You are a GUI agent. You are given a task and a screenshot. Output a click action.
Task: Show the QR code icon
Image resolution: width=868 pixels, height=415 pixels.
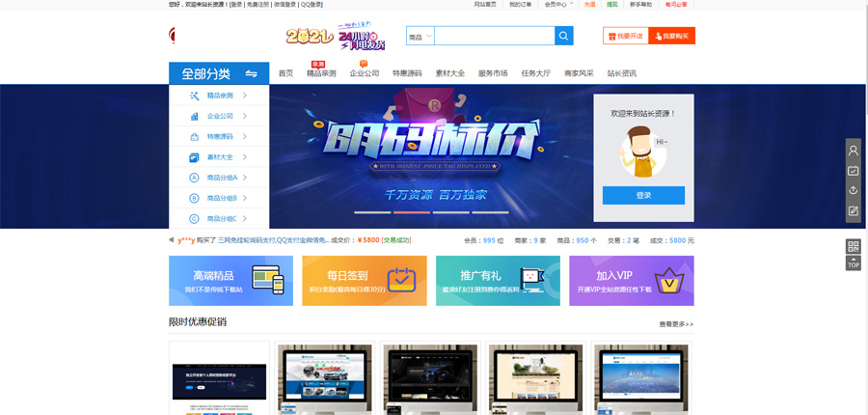[x=853, y=246]
